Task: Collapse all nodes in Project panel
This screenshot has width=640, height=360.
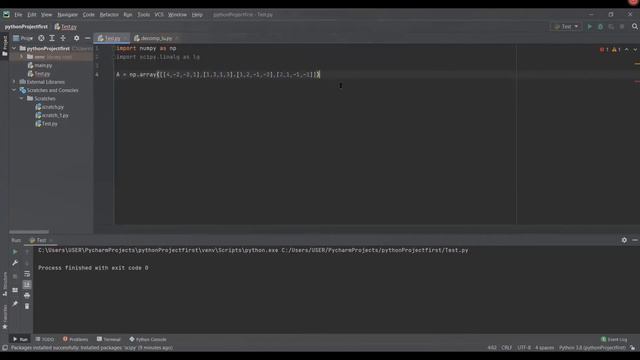Action: point(63,38)
